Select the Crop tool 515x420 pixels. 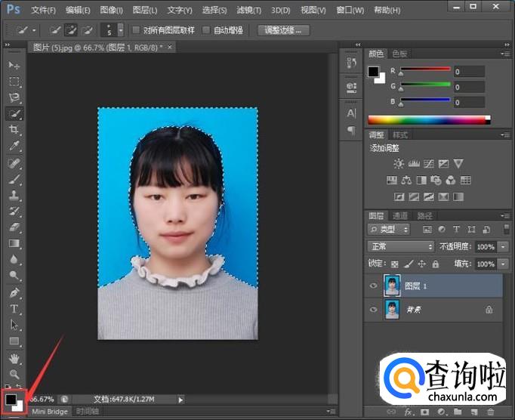[x=14, y=130]
